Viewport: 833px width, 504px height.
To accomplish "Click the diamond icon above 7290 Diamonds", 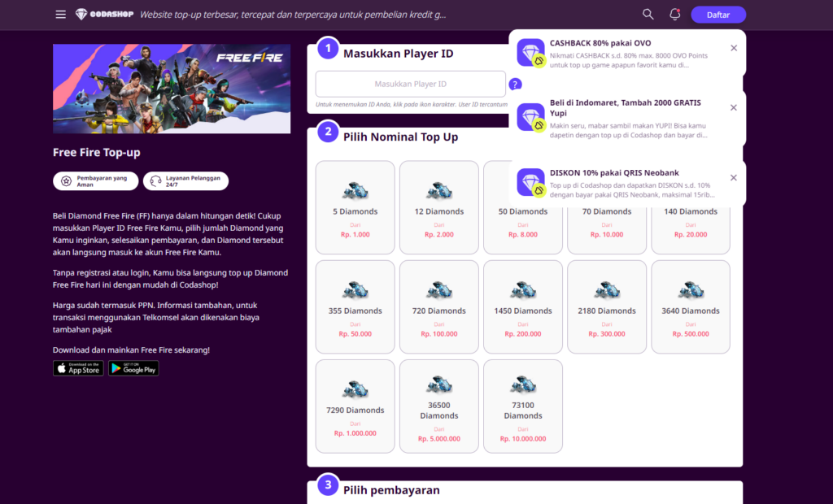I will [355, 389].
